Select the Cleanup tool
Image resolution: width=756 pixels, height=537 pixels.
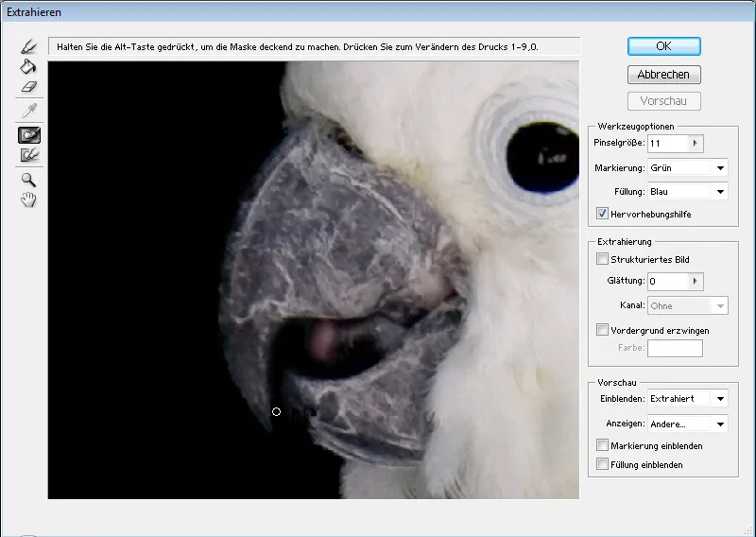29,135
